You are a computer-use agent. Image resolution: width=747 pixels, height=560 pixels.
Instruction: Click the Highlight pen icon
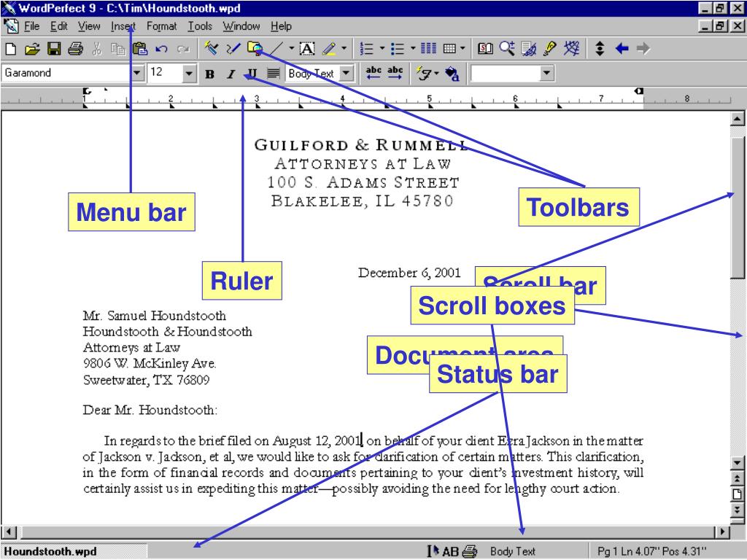[x=329, y=49]
